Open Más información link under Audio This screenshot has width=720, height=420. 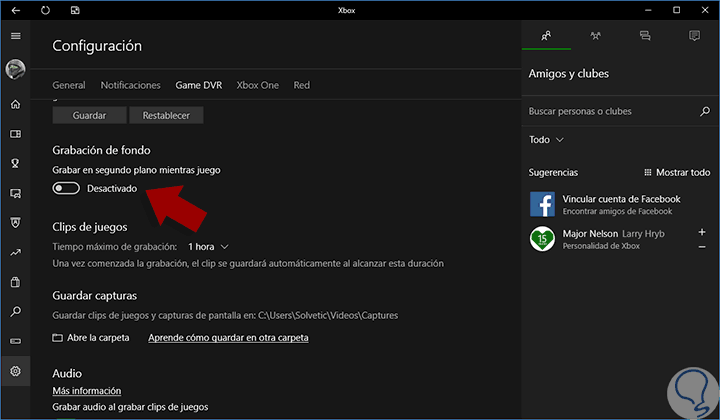pos(87,391)
